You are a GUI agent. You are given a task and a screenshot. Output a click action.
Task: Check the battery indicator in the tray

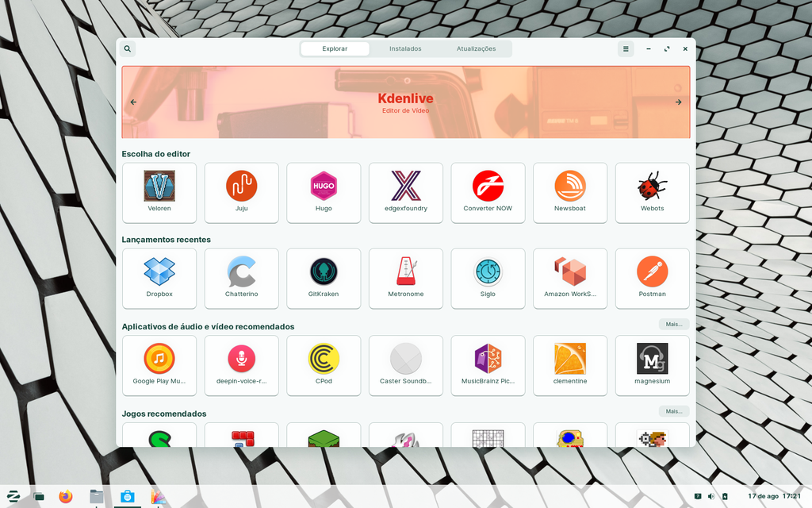pos(725,497)
